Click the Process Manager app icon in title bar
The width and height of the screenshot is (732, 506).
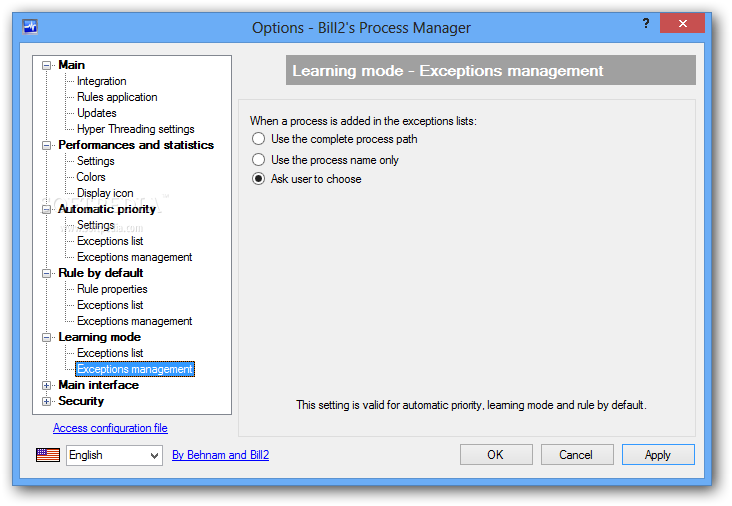30,27
